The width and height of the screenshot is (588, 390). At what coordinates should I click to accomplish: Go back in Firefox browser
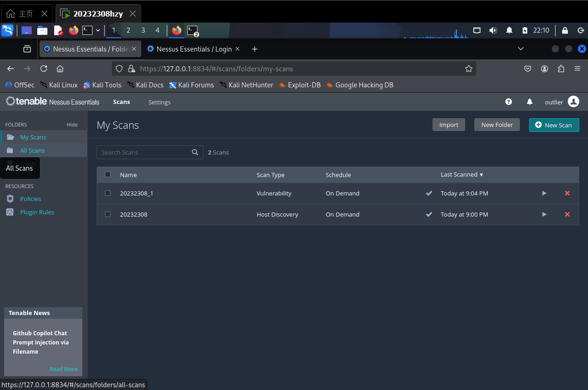[11, 69]
